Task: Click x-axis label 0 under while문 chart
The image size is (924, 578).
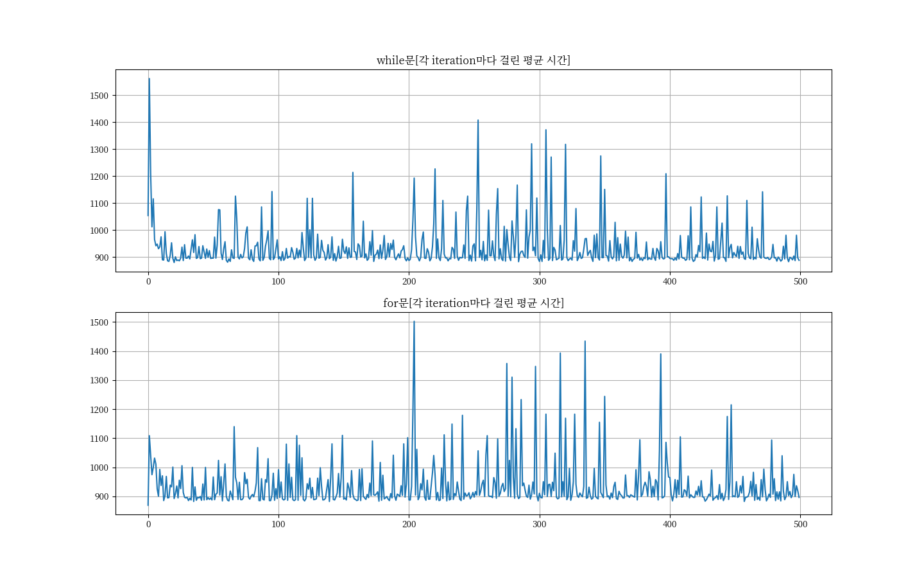Action: point(148,281)
